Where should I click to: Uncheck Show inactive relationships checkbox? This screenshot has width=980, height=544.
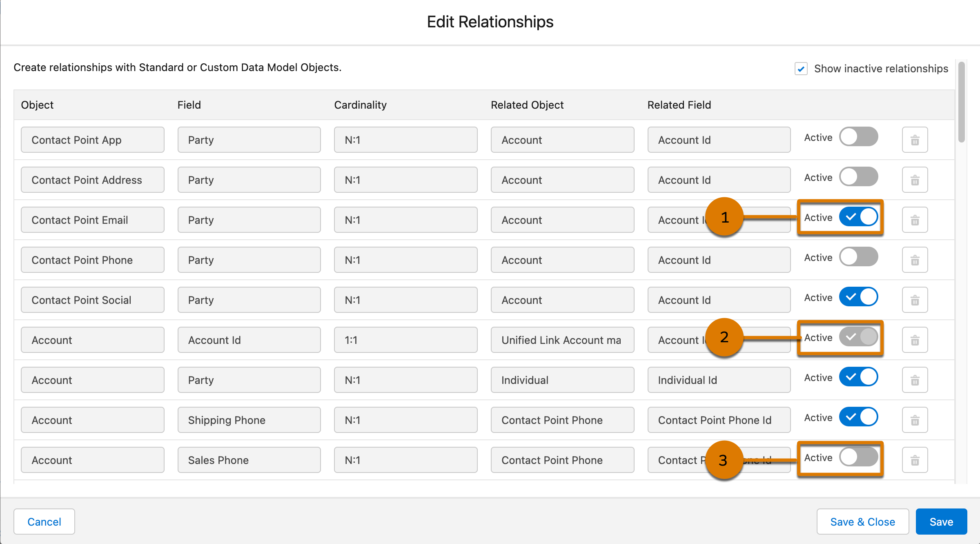coord(801,69)
